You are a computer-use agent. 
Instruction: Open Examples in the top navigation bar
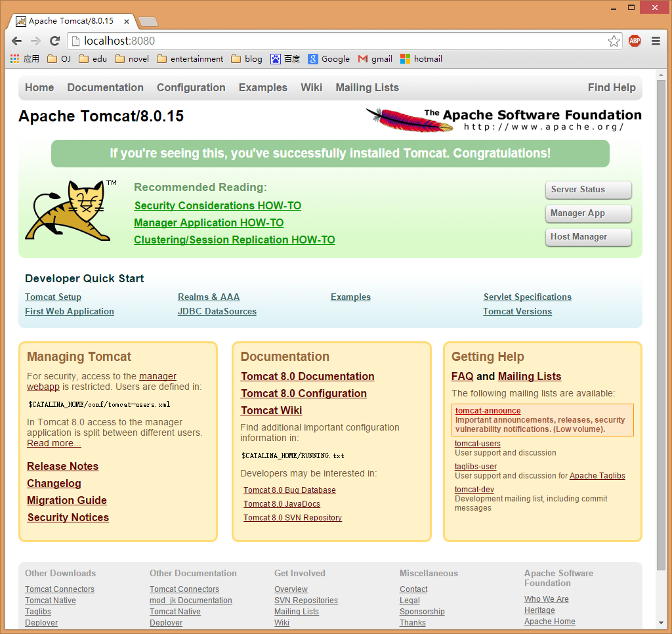click(x=263, y=87)
